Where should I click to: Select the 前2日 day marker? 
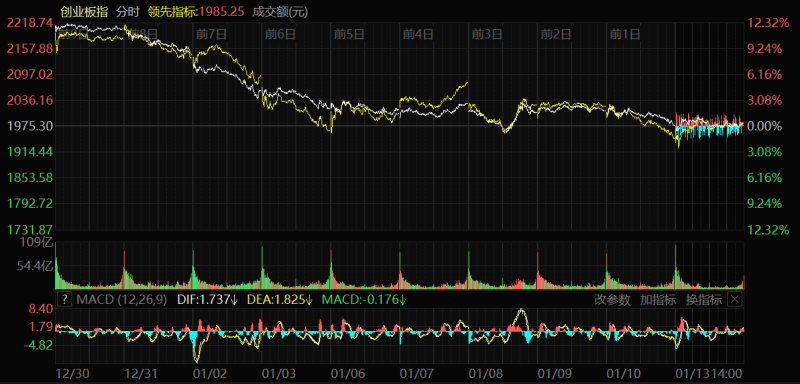556,34
